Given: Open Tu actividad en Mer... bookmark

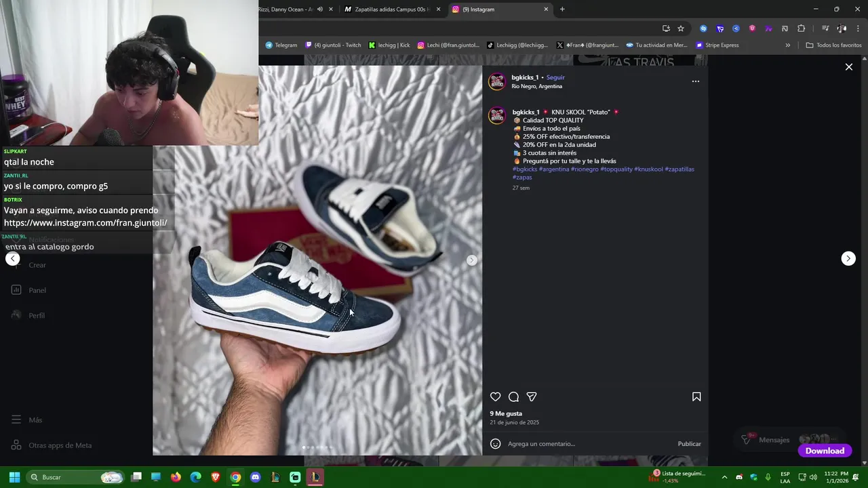Looking at the screenshot, I should coord(656,45).
